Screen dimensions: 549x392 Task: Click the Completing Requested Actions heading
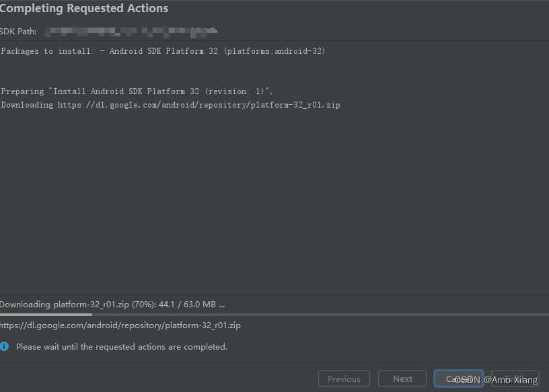click(84, 9)
